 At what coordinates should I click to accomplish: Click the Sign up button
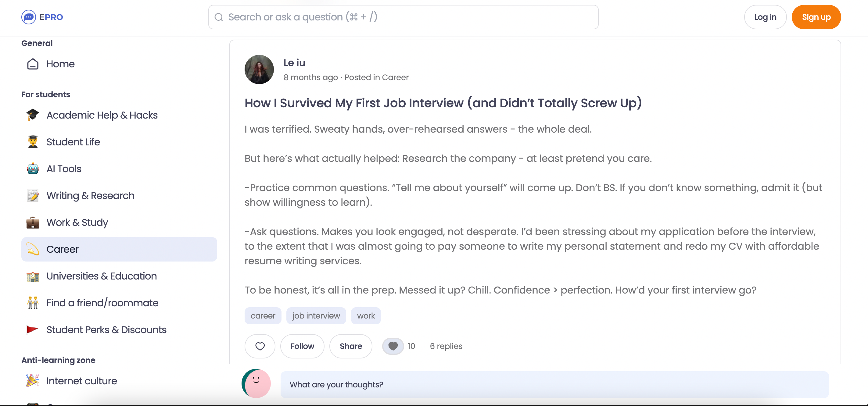point(816,17)
